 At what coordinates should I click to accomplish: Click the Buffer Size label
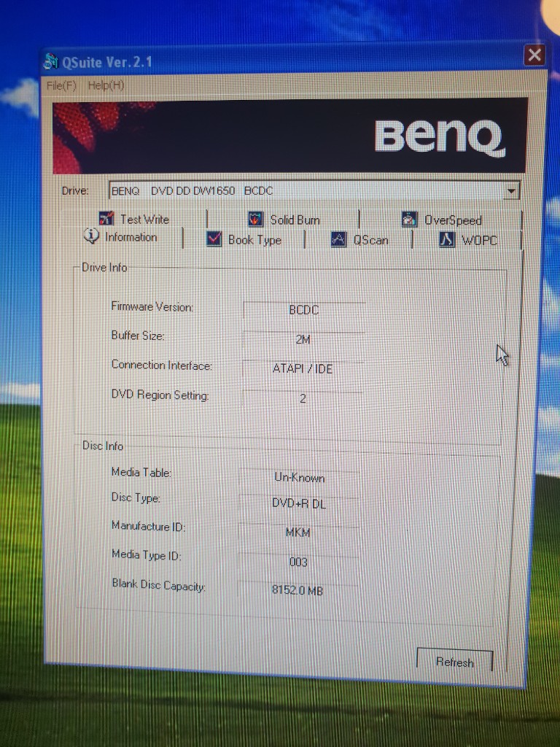138,336
